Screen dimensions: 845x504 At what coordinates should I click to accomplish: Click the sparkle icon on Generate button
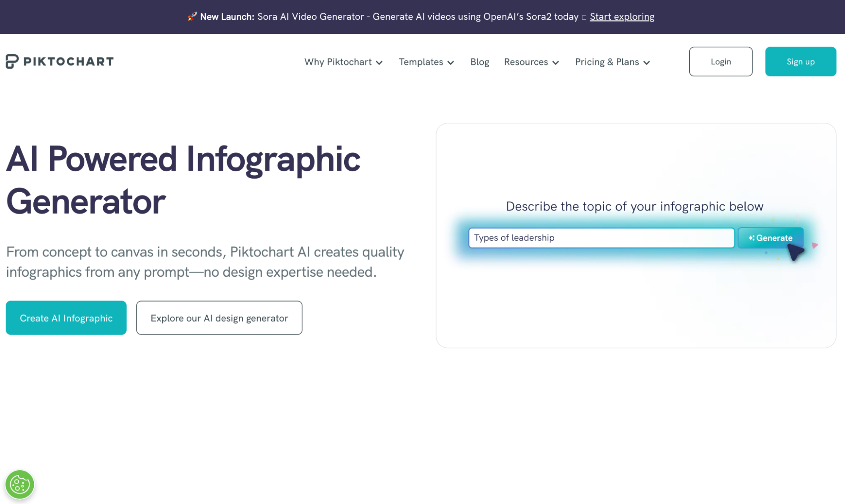(x=751, y=237)
